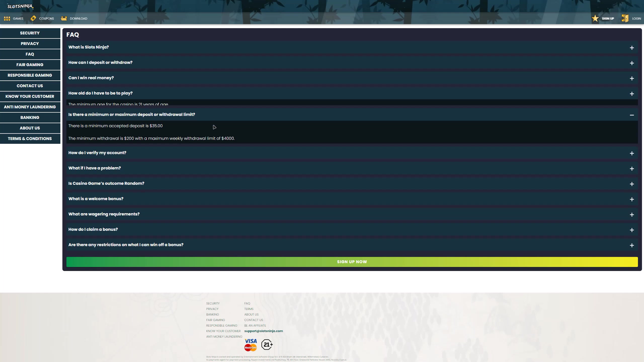Open Terms & Conditions sidebar item
Screen dimensions: 644x362
point(30,139)
